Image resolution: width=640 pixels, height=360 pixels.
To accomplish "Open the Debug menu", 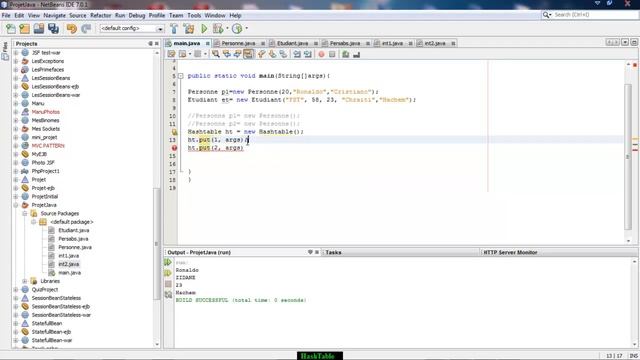I will tap(137, 16).
